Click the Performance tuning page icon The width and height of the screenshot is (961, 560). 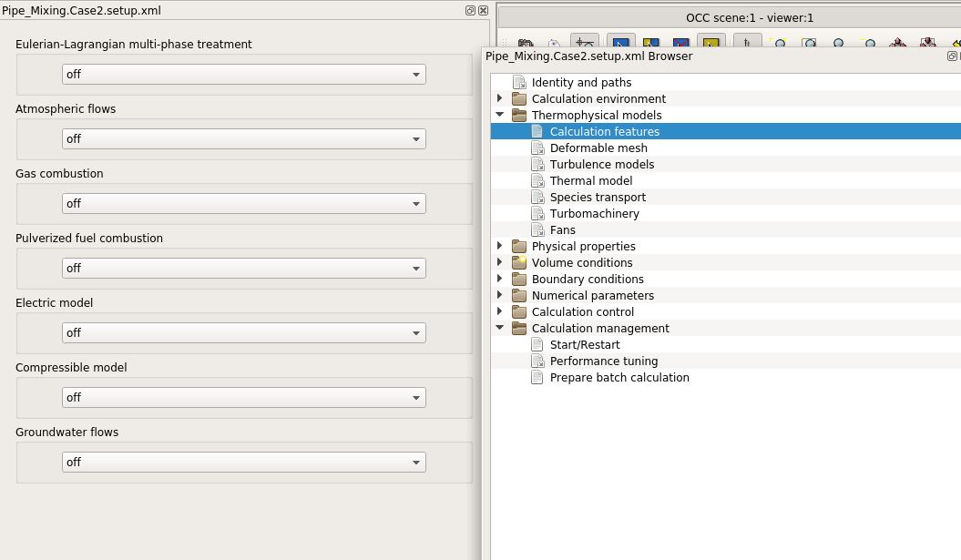[537, 361]
